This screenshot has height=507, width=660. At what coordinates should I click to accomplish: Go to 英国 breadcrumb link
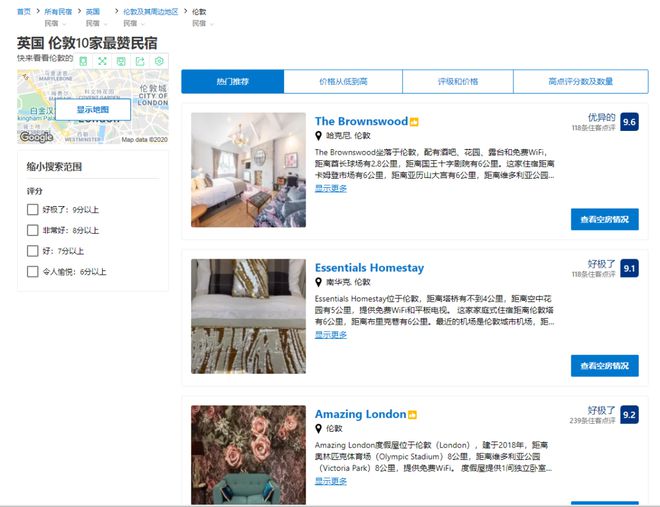click(93, 12)
